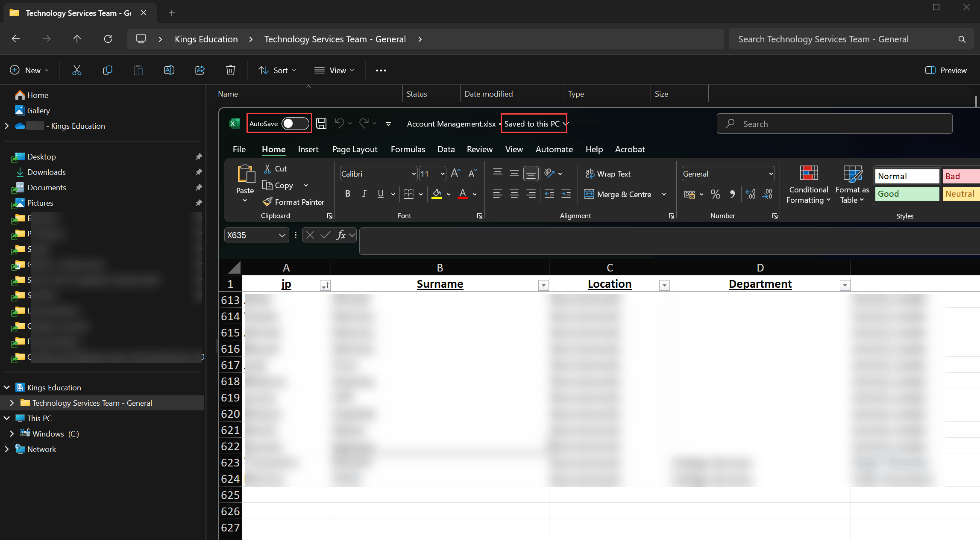
Task: Click the Format Painter brush icon
Action: point(268,202)
